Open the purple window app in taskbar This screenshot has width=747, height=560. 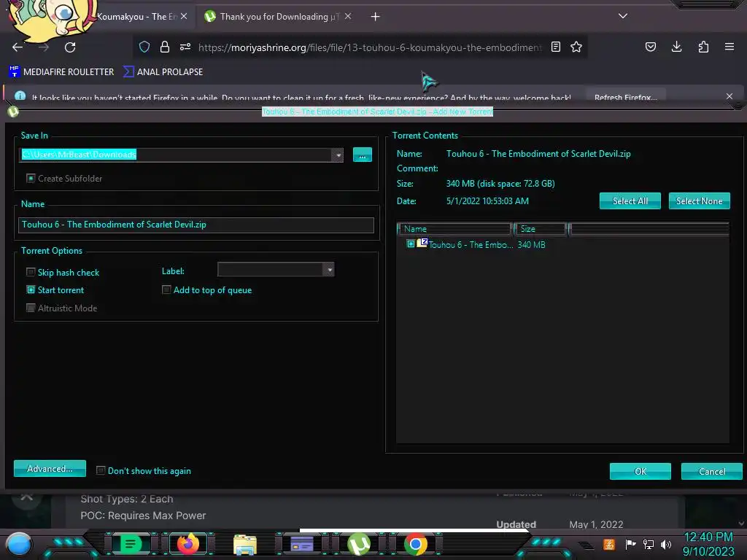pyautogui.click(x=301, y=544)
